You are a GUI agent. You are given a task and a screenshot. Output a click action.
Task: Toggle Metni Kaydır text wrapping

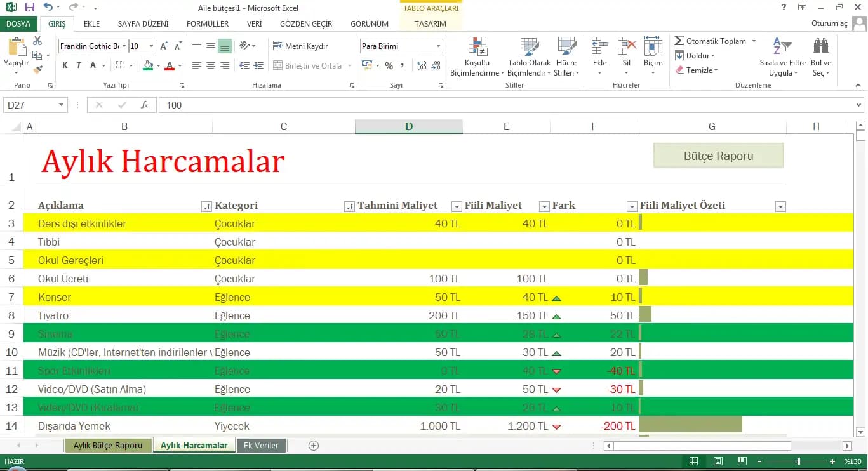pyautogui.click(x=300, y=46)
